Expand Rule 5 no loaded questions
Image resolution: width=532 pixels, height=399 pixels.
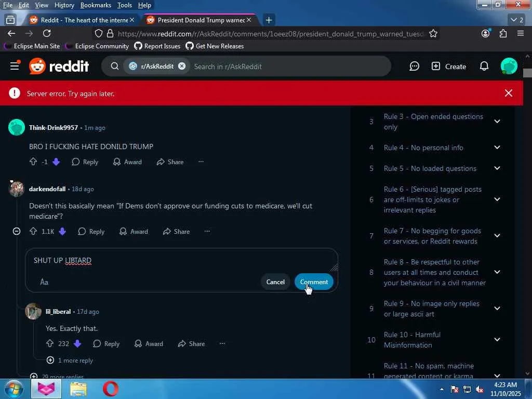(497, 168)
